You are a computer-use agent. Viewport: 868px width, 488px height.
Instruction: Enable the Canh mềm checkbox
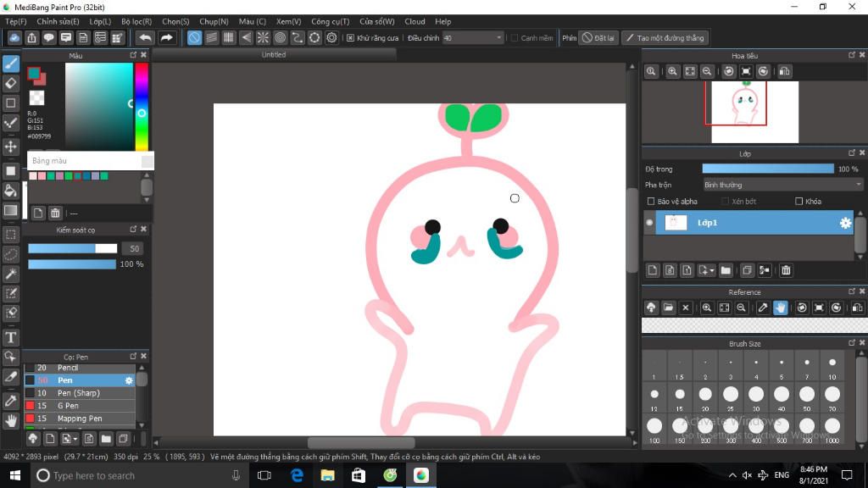(515, 37)
